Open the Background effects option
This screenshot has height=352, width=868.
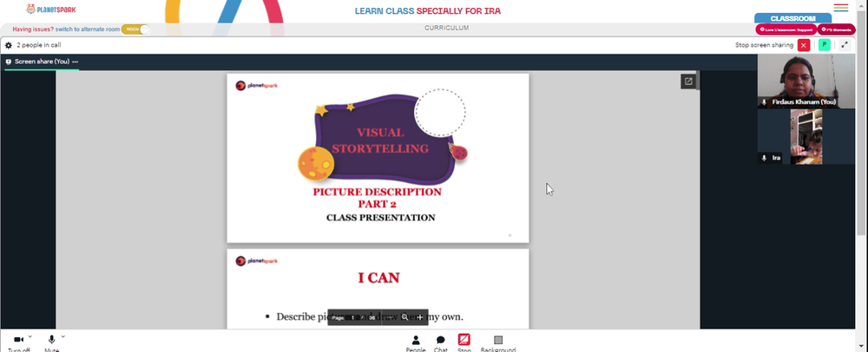tap(498, 343)
